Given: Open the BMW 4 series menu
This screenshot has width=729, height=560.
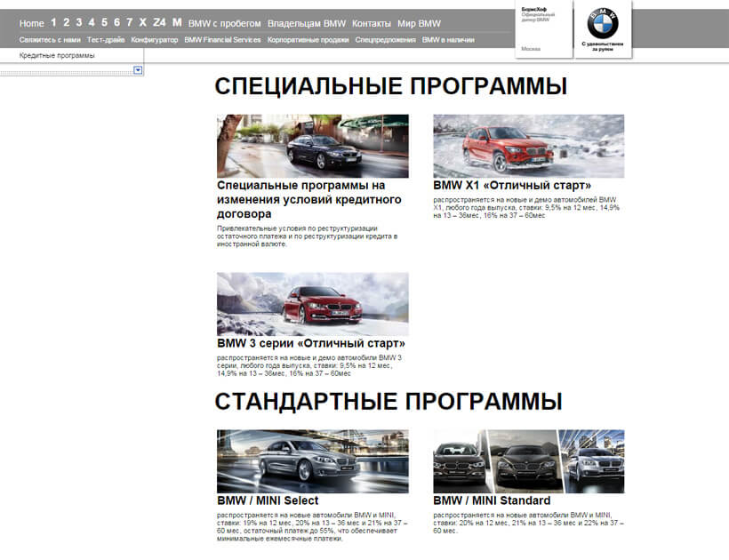Looking at the screenshot, I should point(92,22).
